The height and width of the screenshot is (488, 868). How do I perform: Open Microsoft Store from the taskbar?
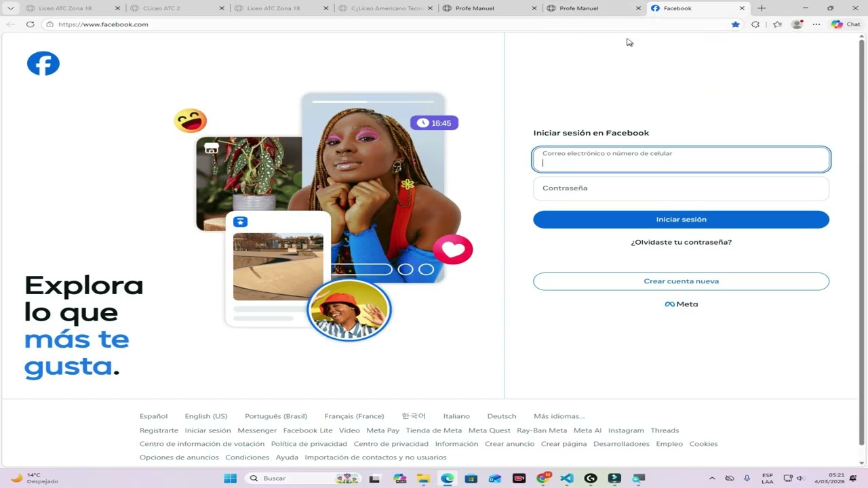471,479
